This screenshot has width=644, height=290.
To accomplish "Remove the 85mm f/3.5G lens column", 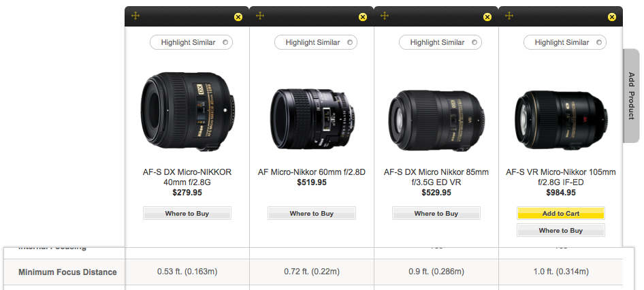I will point(487,16).
